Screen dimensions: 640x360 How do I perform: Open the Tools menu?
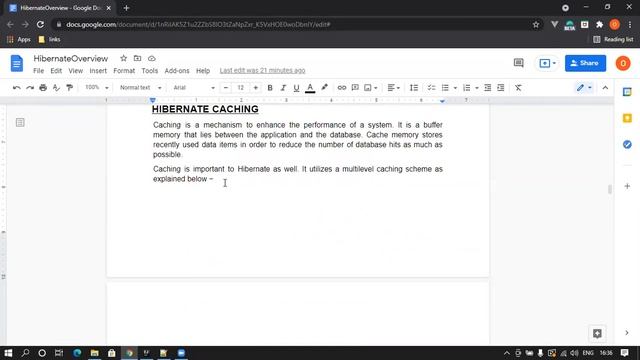(149, 71)
